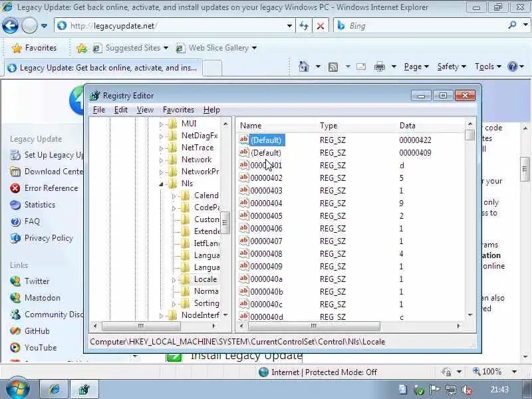Click the Refresh page icon
This screenshot has width=532, height=399.
tap(304, 26)
